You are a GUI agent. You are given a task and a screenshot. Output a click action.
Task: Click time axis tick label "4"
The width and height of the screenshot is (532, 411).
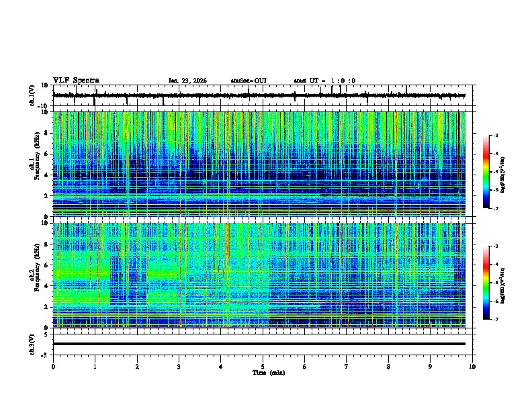click(220, 367)
